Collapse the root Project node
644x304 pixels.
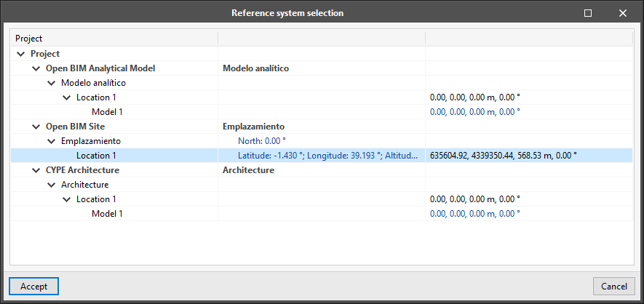pyautogui.click(x=21, y=54)
